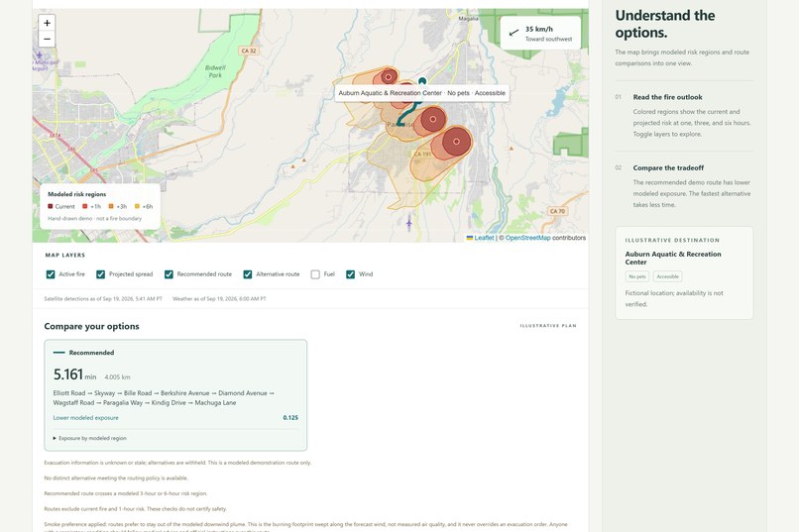This screenshot has height=532, width=799.
Task: Click the CA 32 highway shield
Action: pyautogui.click(x=249, y=51)
